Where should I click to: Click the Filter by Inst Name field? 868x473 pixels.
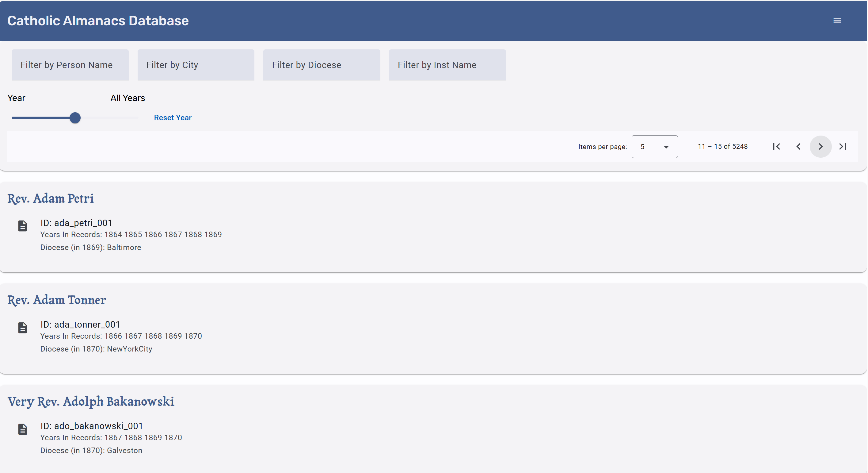point(447,65)
